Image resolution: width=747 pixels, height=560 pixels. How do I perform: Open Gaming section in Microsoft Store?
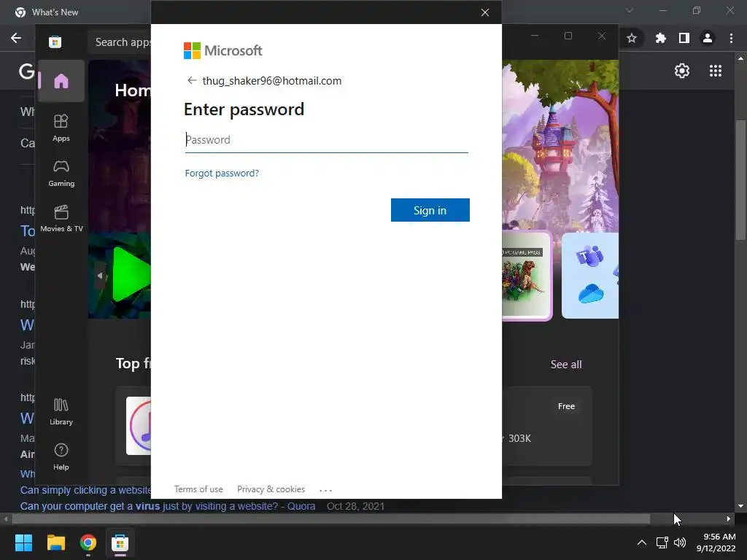tap(61, 174)
